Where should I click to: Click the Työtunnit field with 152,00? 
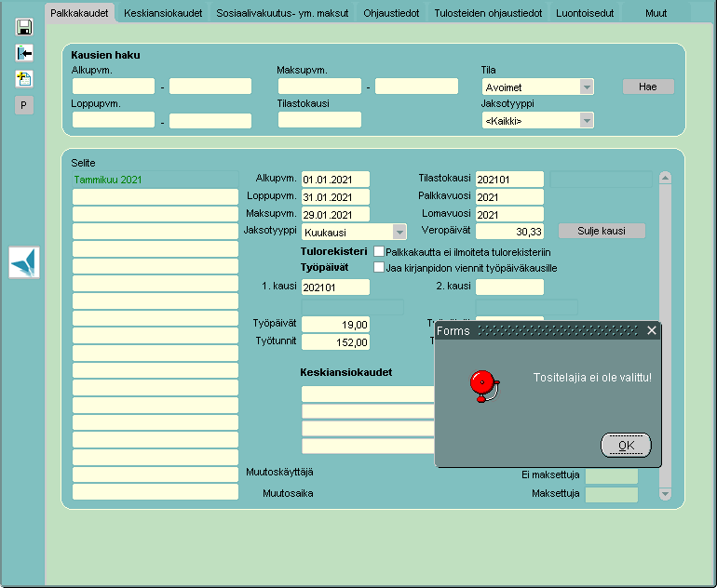(335, 341)
